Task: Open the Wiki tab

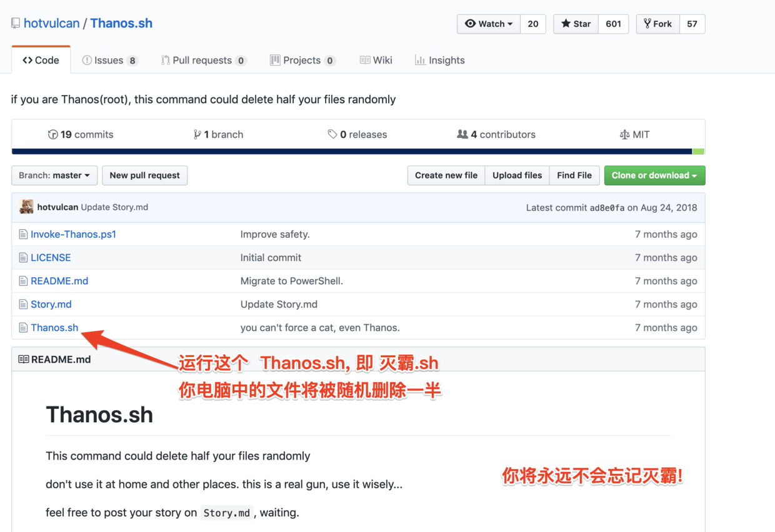Action: pyautogui.click(x=376, y=60)
